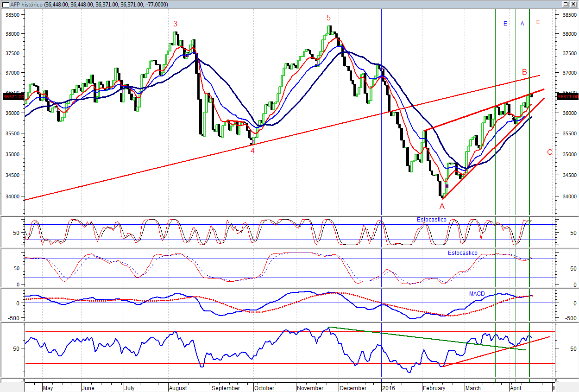Maximize the AFP histórico chart window
579x392 pixels.
pyautogui.click(x=566, y=4)
